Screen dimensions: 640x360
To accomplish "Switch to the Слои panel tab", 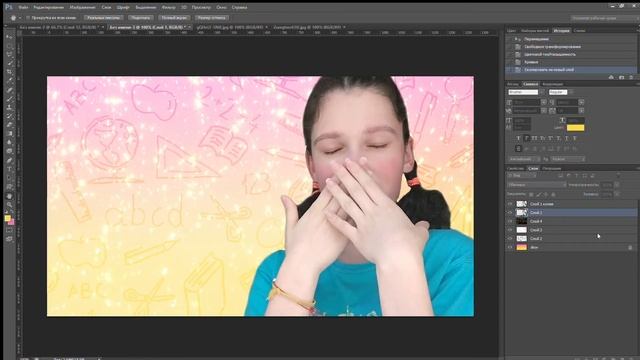I will [533, 168].
